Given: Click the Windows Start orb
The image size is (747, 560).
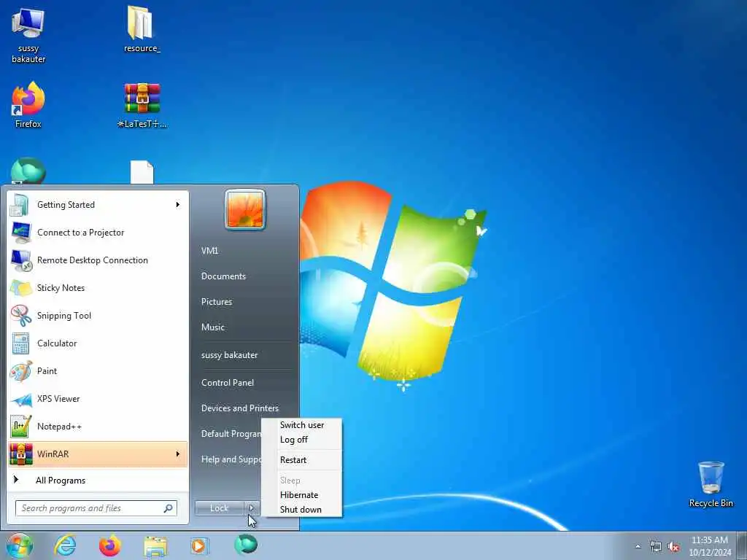Looking at the screenshot, I should pos(19,545).
